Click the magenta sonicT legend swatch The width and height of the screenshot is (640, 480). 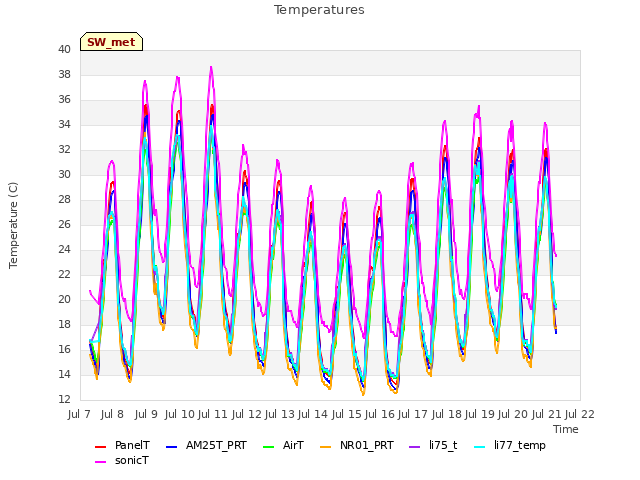100,462
